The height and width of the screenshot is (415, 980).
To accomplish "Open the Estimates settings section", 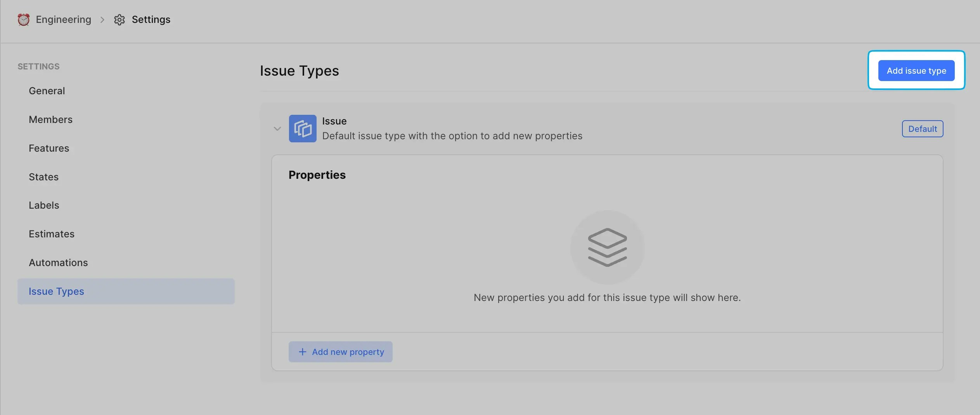I will [52, 233].
